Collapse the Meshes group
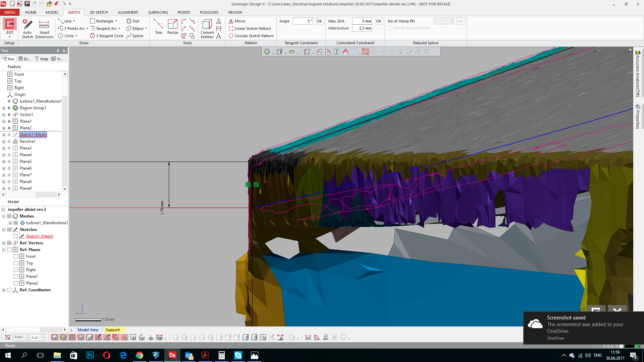 click(x=4, y=216)
